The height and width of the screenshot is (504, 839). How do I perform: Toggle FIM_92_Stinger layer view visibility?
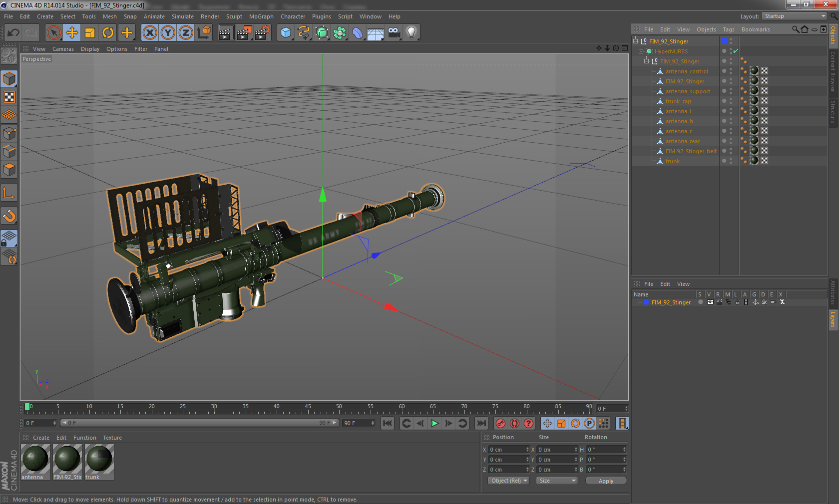point(710,302)
